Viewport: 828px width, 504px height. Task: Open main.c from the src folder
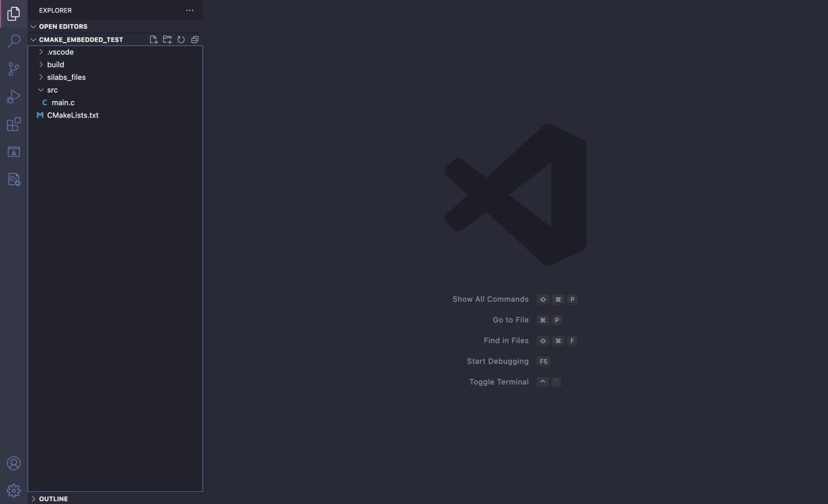(x=63, y=102)
